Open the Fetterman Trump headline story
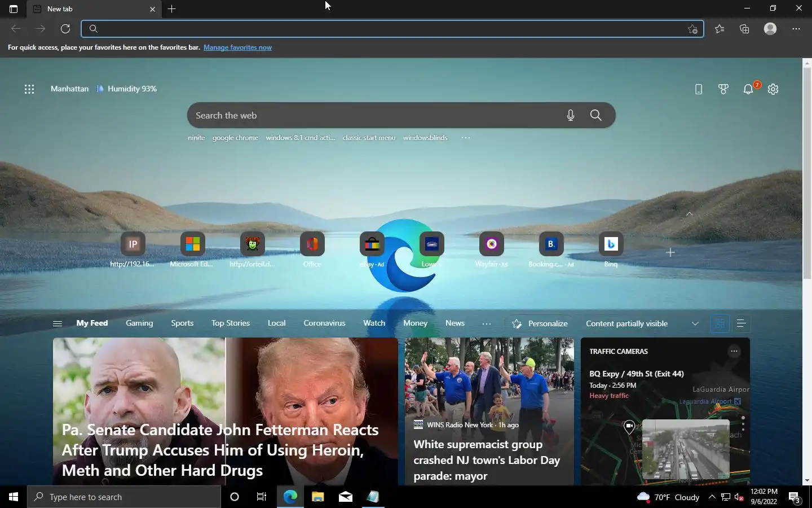The height and width of the screenshot is (508, 812). point(220,450)
